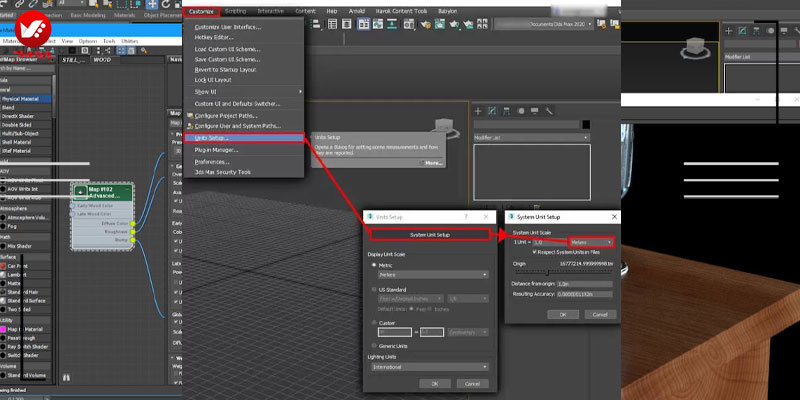Open Render Setup teapot-with-gear icon
The width and height of the screenshot is (800, 400).
[x=425, y=24]
